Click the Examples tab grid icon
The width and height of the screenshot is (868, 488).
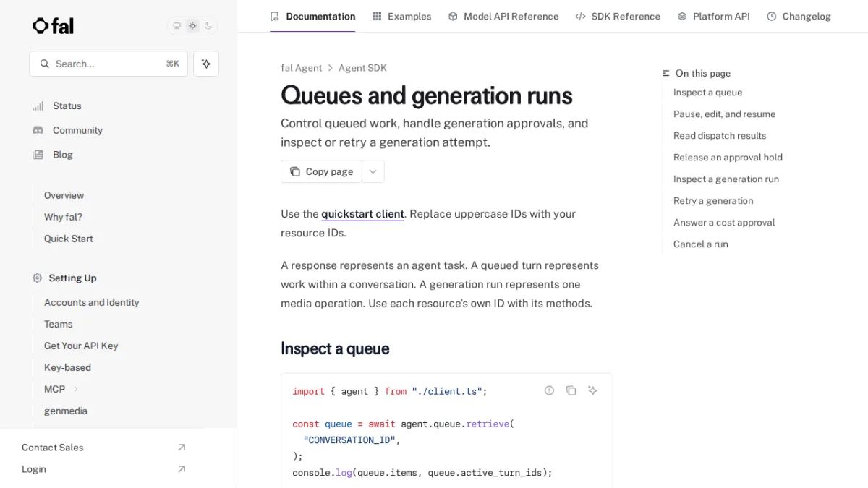pyautogui.click(x=377, y=16)
